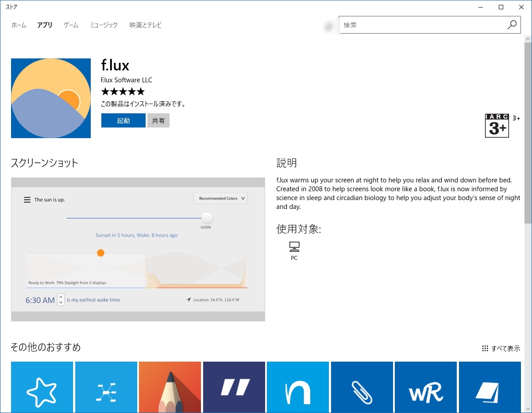Select the letter n app tile
This screenshot has height=413, width=532.
coord(297,387)
